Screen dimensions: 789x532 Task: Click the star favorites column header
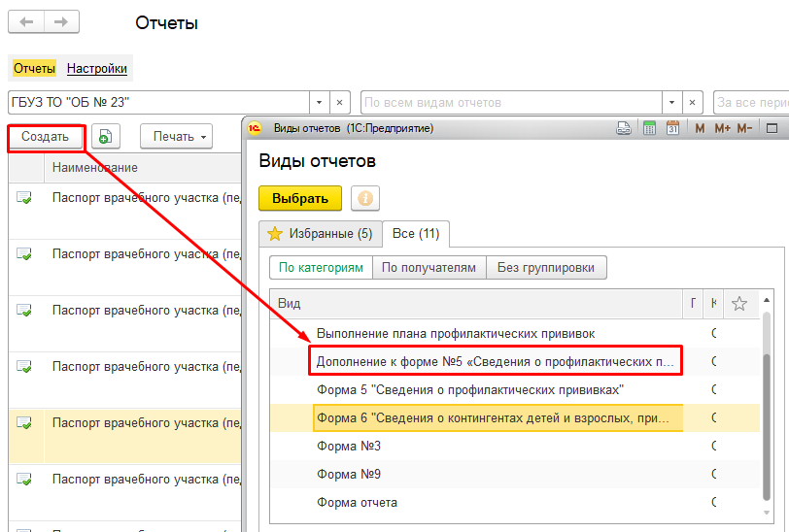coord(739,304)
